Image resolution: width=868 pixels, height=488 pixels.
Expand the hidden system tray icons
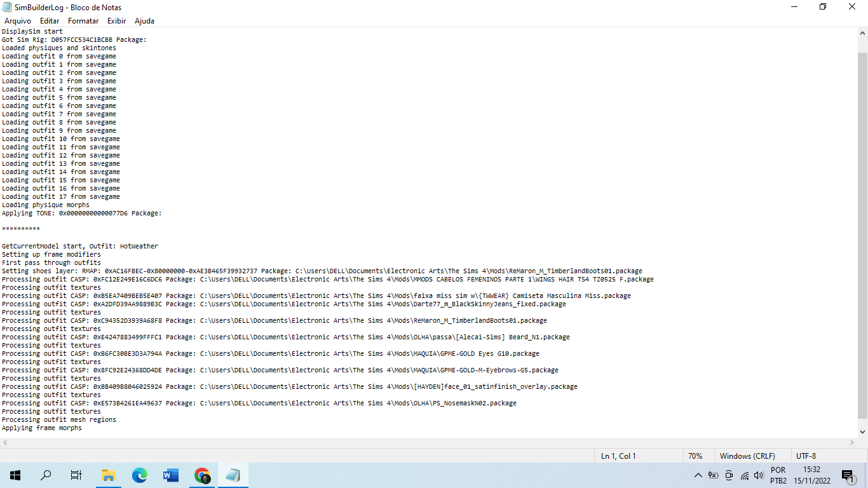[x=698, y=475]
